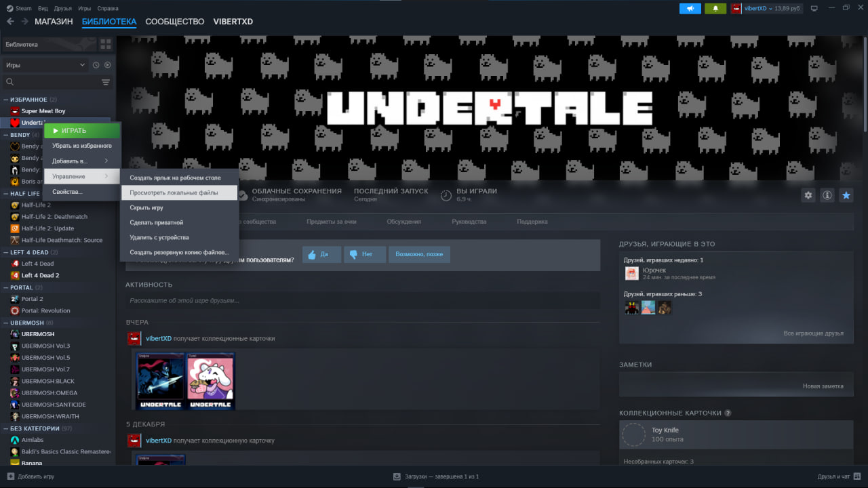The width and height of the screenshot is (868, 488).
Task: Open the green notifications bell
Action: (715, 8)
